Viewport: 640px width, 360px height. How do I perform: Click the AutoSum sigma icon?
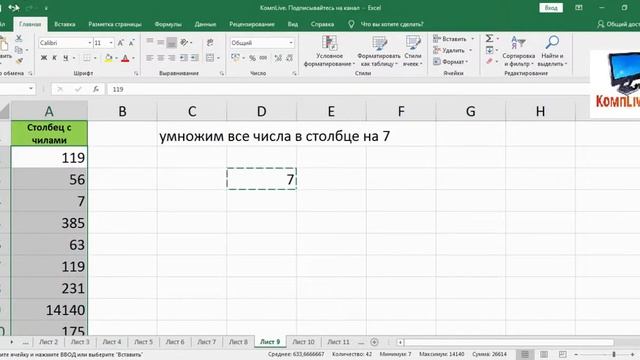pos(489,38)
